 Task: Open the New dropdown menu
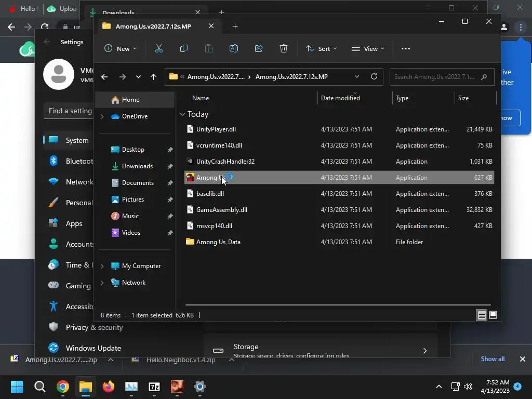point(120,48)
